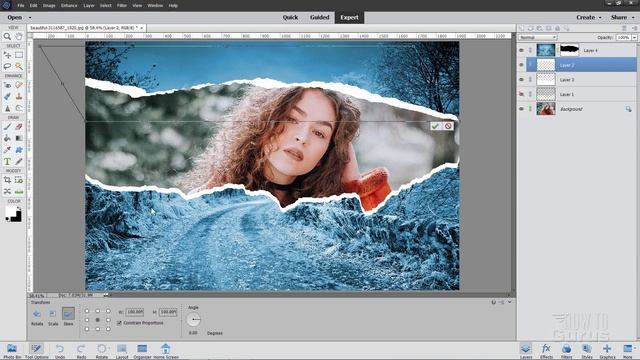
Task: Toggle Constrain Proportions checkbox
Action: point(119,323)
